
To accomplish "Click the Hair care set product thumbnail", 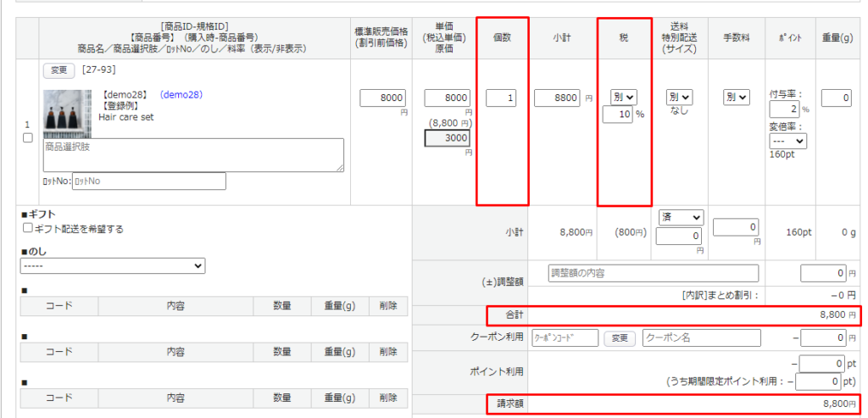I will tap(68, 114).
